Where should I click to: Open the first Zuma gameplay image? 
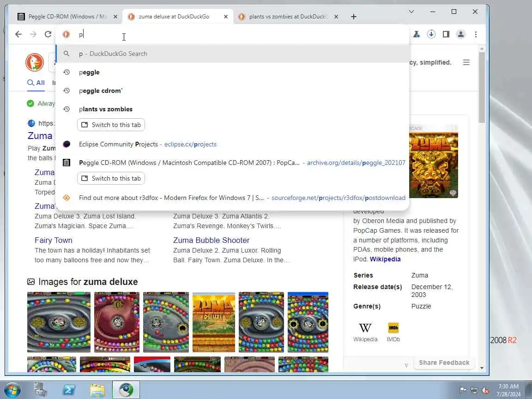click(x=59, y=322)
